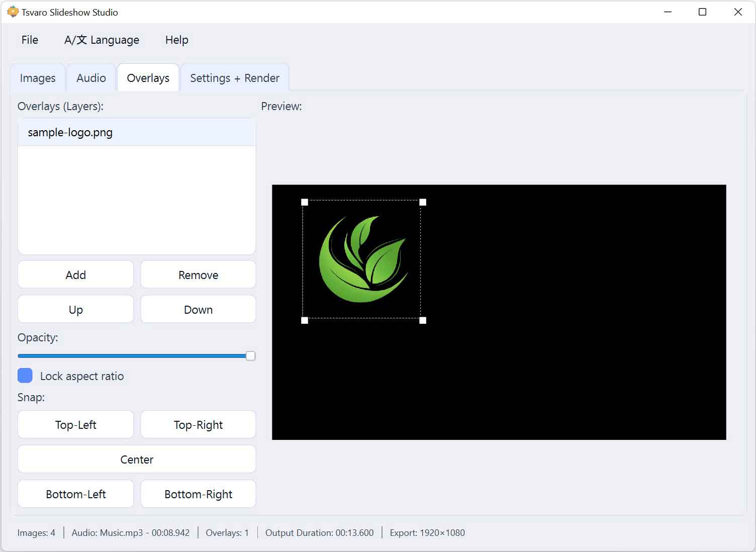Click the Remove overlay button

coord(198,274)
